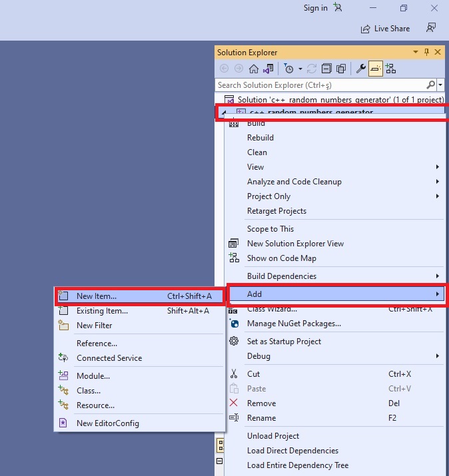Click the search magnifier icon
Viewport: 449px width, 476px height.
pos(430,85)
